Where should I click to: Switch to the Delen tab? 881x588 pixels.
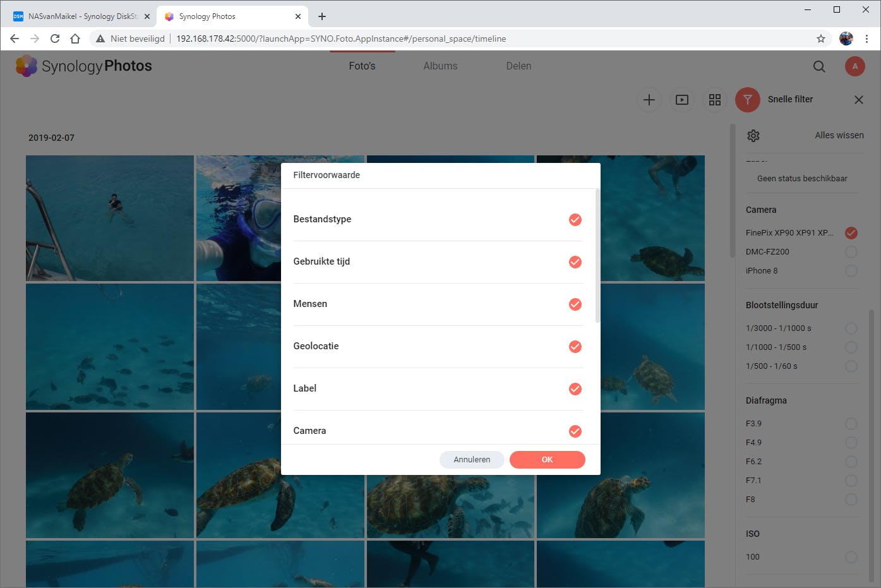tap(518, 66)
